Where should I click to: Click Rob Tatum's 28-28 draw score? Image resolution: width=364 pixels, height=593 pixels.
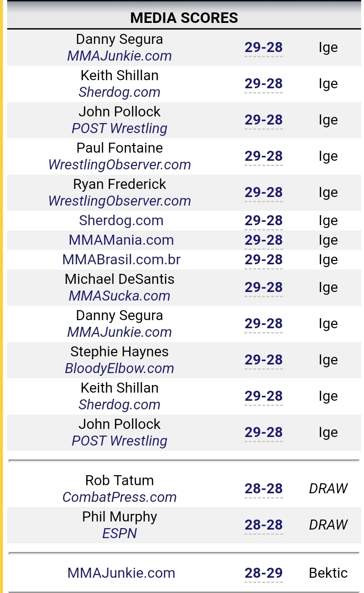263,489
